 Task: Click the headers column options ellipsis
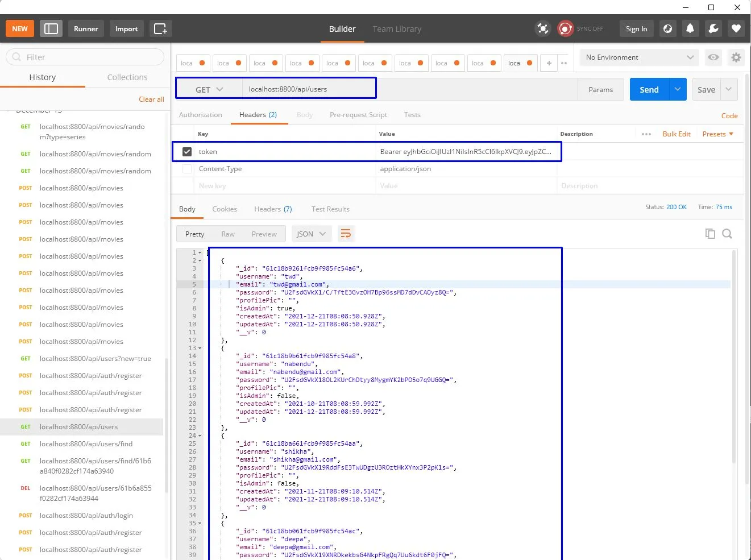pos(646,134)
